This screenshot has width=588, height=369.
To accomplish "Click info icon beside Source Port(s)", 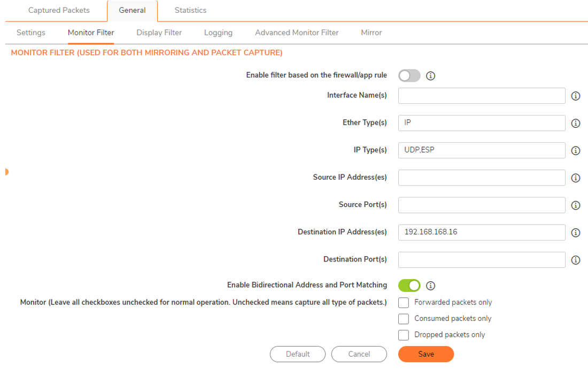I will click(x=576, y=205).
